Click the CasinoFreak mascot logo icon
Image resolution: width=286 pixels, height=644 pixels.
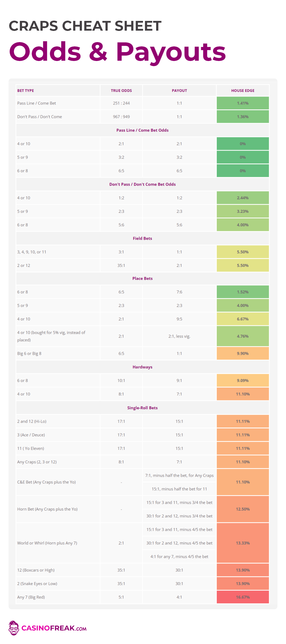pyautogui.click(x=13, y=628)
